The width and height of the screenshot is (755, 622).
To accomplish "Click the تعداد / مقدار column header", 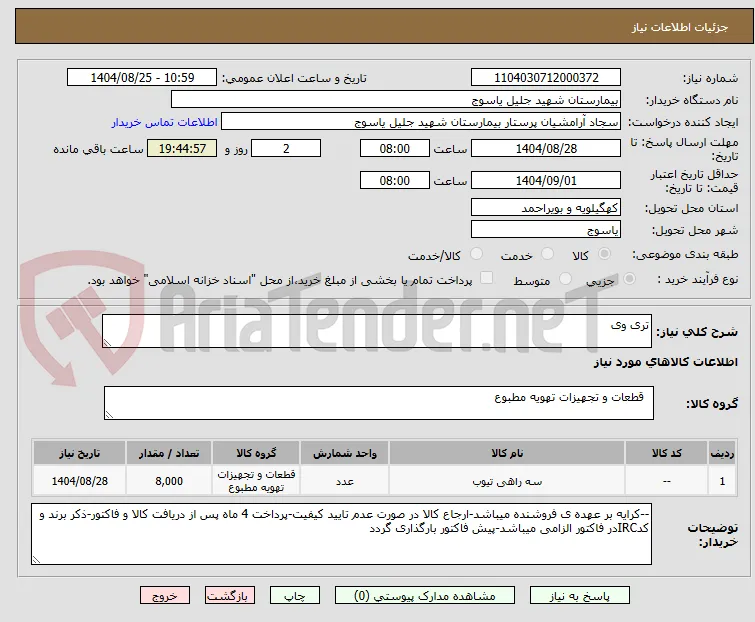I will click(x=169, y=453).
